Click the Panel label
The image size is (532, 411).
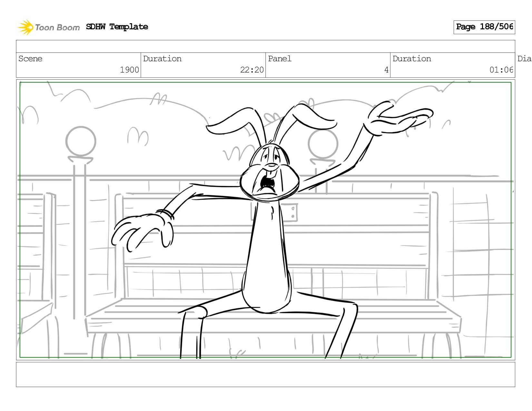click(x=280, y=59)
